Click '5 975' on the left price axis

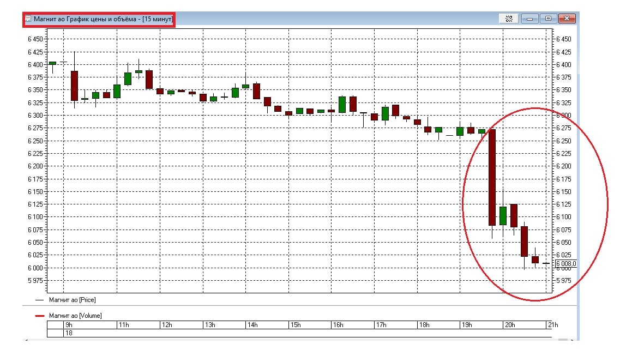(35, 281)
